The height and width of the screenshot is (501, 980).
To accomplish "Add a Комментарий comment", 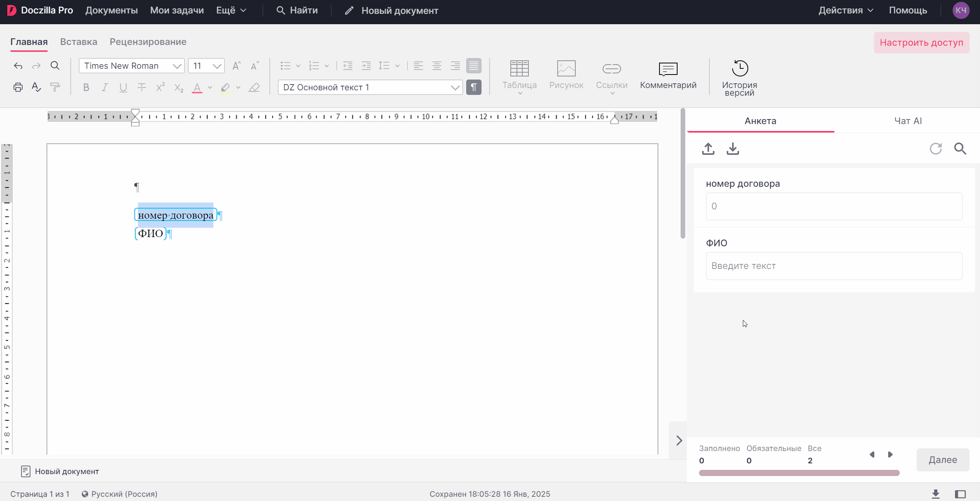I will (668, 76).
